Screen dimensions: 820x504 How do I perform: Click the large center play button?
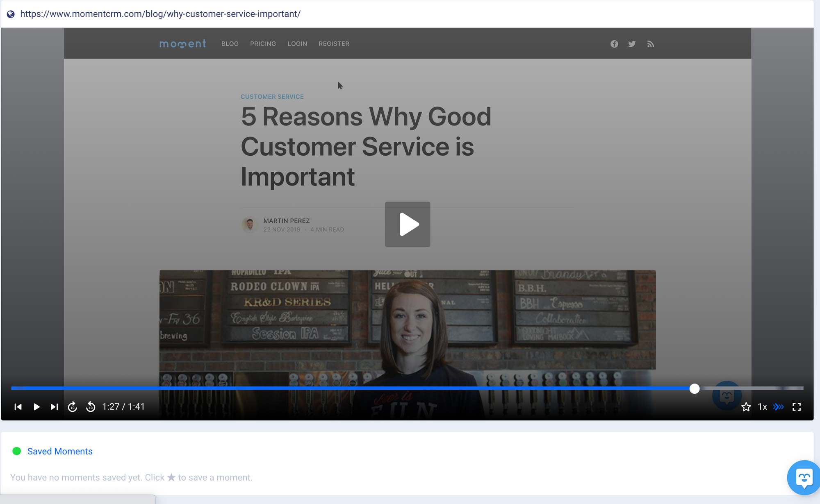pyautogui.click(x=407, y=224)
